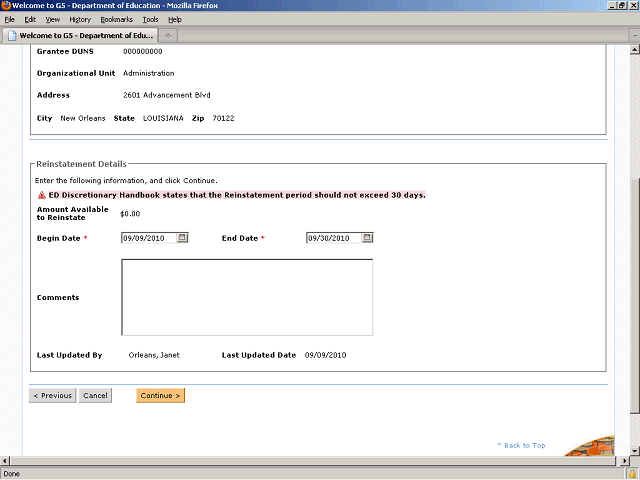The height and width of the screenshot is (480, 640).
Task: Click the horizontal scrollbar right arrow
Action: [624, 461]
